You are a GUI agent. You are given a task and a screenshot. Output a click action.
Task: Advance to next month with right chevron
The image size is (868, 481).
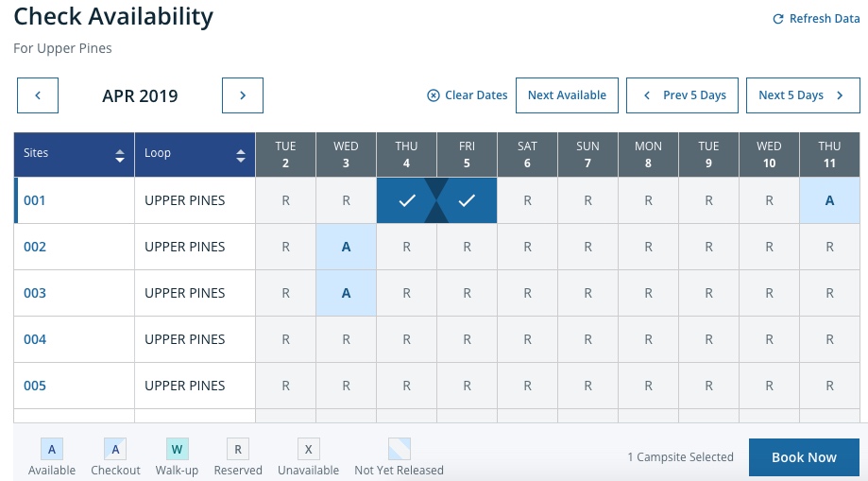(243, 95)
